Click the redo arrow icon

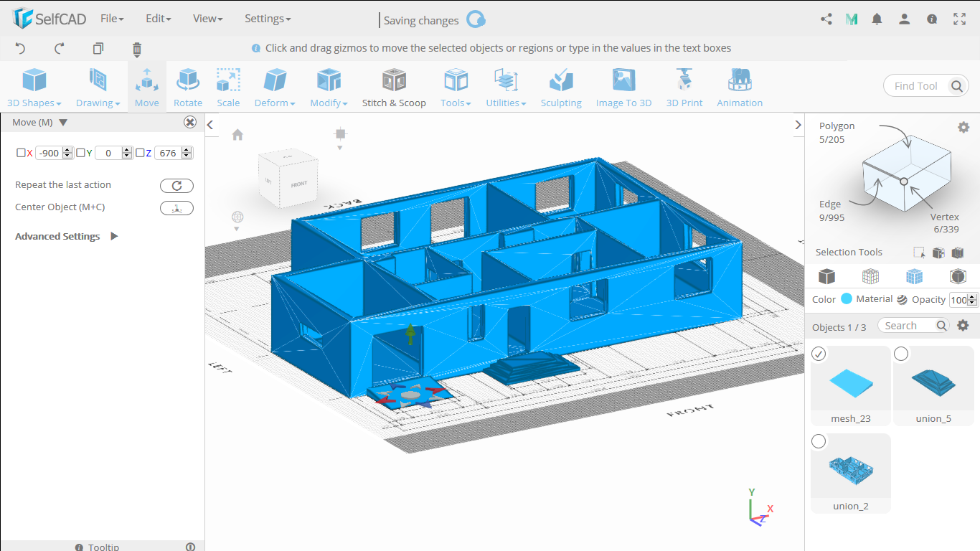(x=60, y=49)
